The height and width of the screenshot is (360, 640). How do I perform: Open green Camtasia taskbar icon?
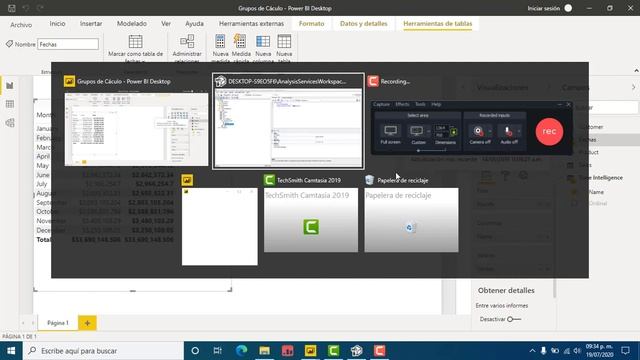point(333,351)
